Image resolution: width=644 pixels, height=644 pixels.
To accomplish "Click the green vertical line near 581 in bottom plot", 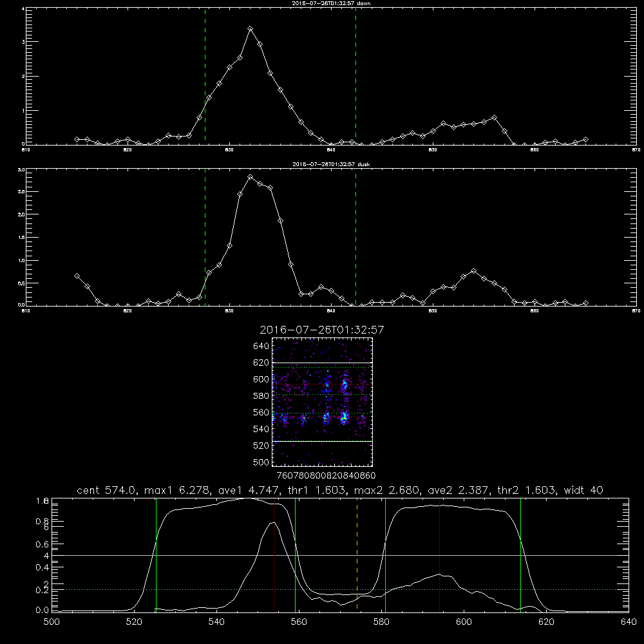I will click(385, 554).
